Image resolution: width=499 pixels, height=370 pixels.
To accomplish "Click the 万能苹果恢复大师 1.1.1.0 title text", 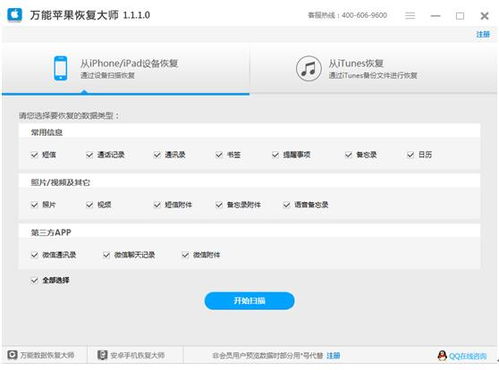I will pyautogui.click(x=90, y=15).
